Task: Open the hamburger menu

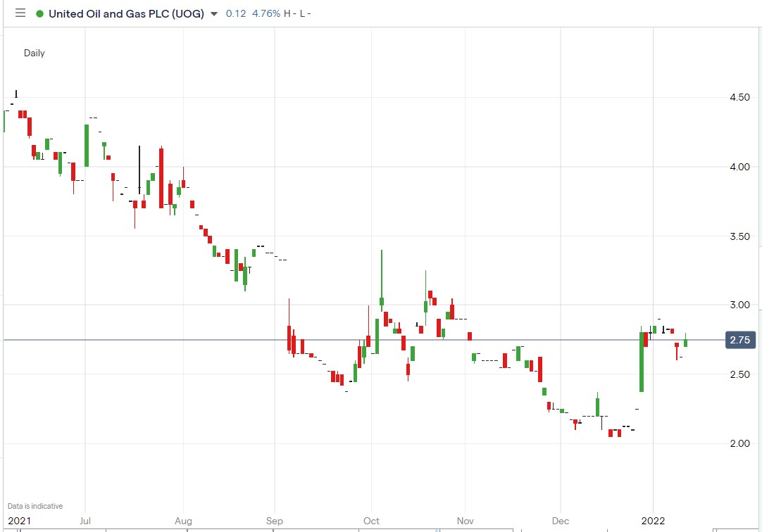Action: click(20, 13)
